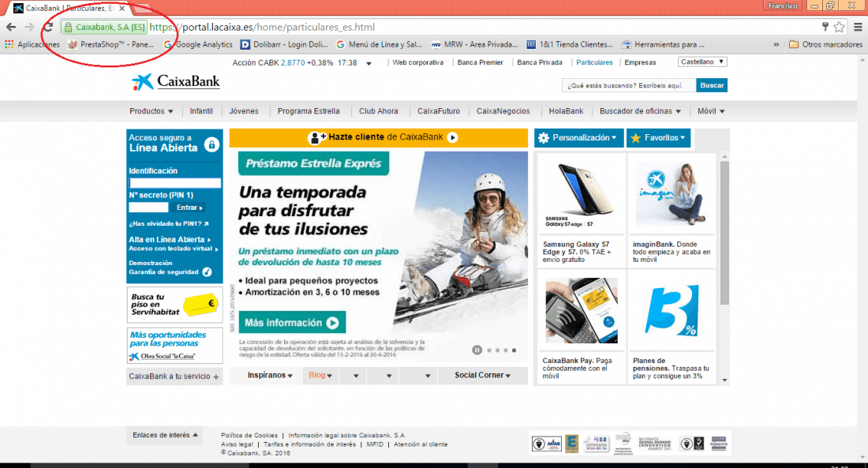
Task: Expand the Enlaces de interés panel
Action: tap(165, 436)
